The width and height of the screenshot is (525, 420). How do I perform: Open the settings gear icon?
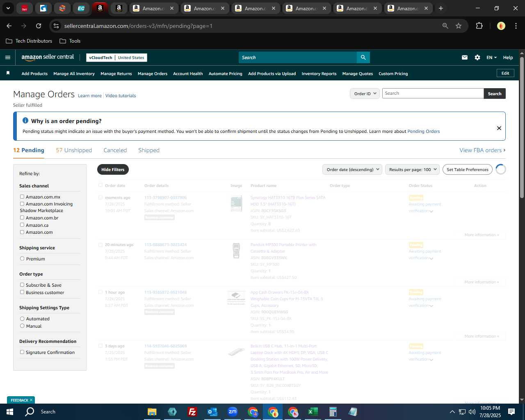pyautogui.click(x=477, y=57)
